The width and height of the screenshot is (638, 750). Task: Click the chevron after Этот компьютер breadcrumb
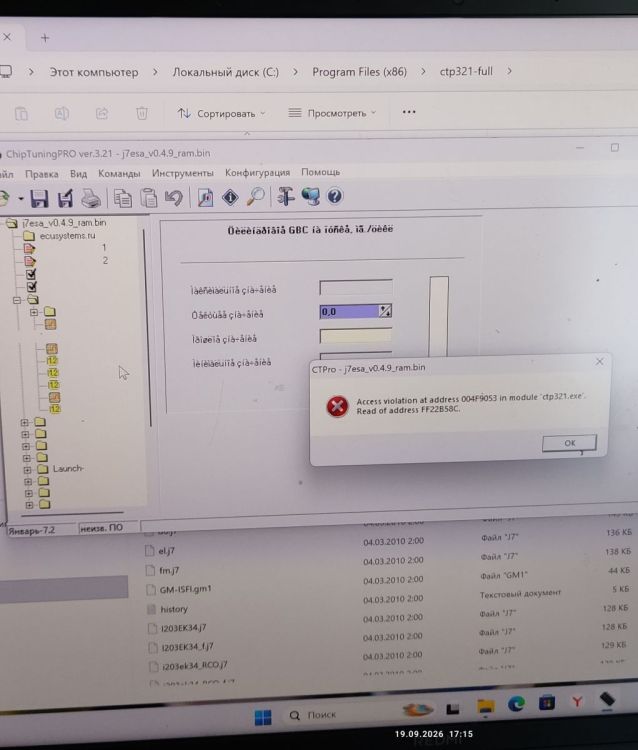(x=155, y=72)
